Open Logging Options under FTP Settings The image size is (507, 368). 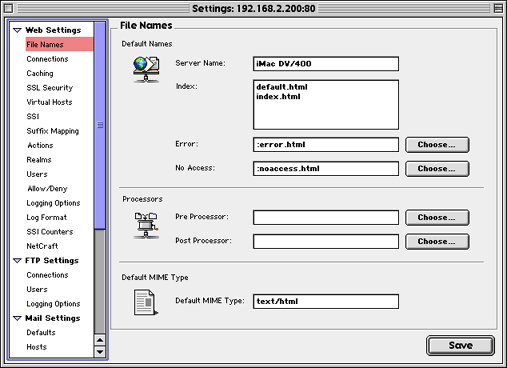[53, 304]
